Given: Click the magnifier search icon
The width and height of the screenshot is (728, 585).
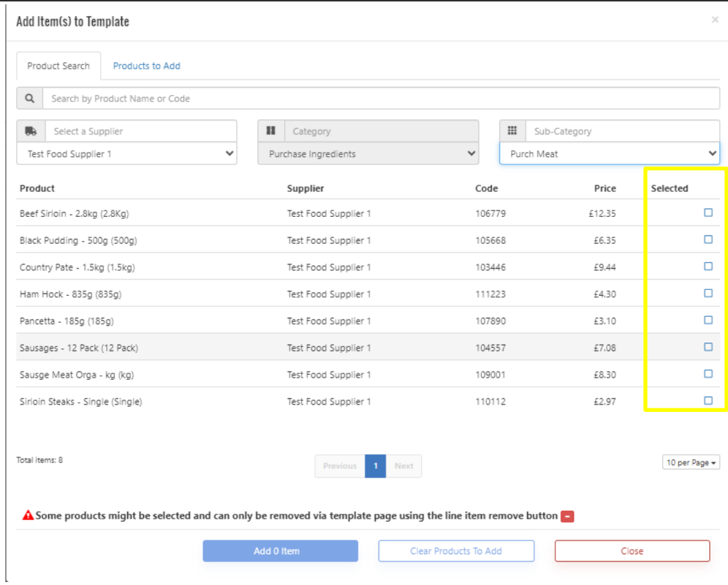Looking at the screenshot, I should pos(30,99).
